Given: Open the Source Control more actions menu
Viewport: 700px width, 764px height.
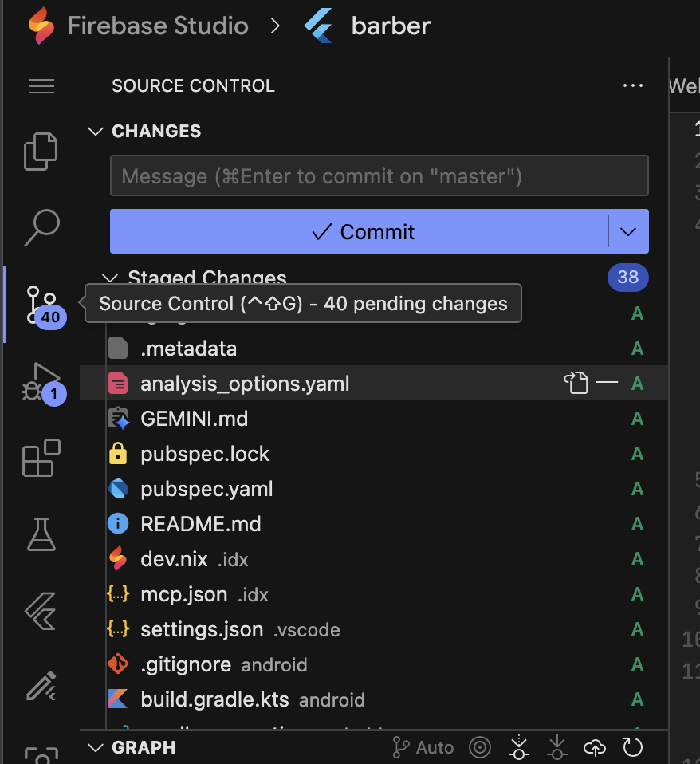Looking at the screenshot, I should pos(632,85).
